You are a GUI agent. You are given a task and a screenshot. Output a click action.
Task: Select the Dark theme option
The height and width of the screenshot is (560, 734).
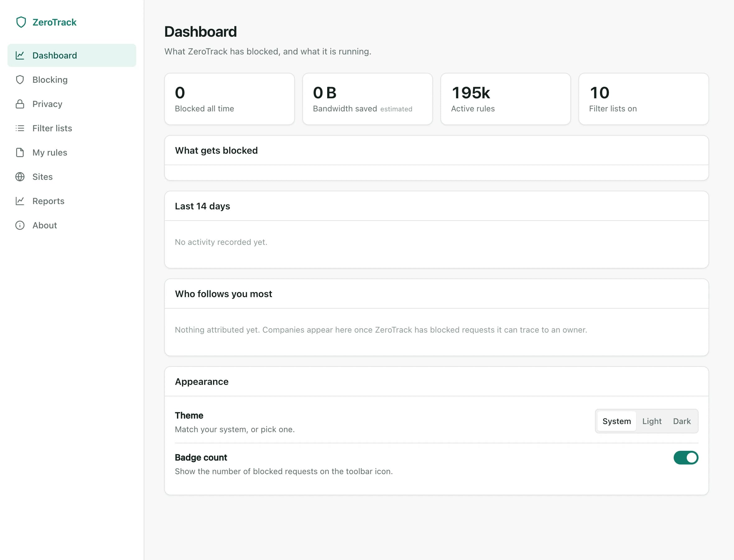[x=682, y=421]
